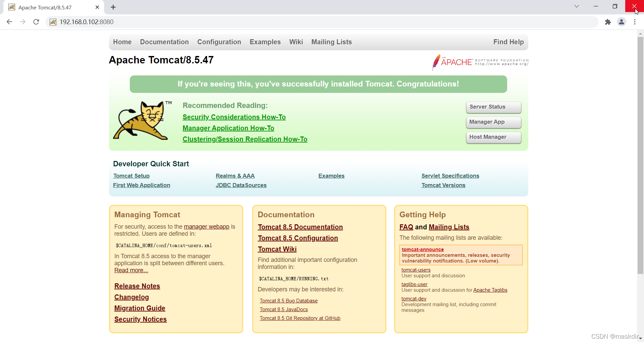Click the Manager App button
Screen dimensions: 644x342
click(x=493, y=122)
